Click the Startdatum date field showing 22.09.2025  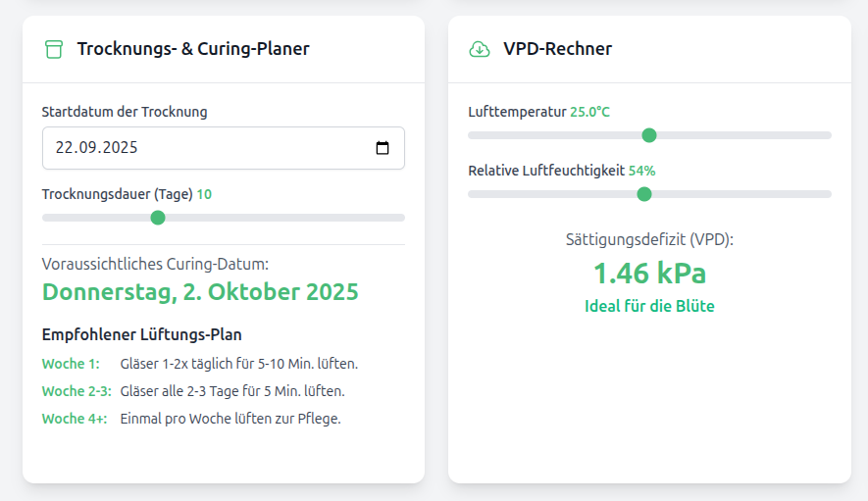tap(196, 148)
